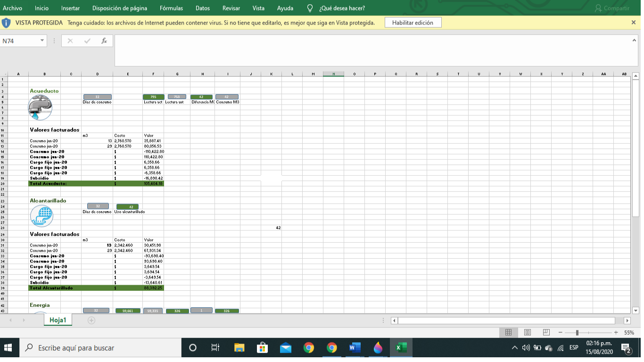Click the Compartir share button
This screenshot has height=362, width=644.
point(612,8)
